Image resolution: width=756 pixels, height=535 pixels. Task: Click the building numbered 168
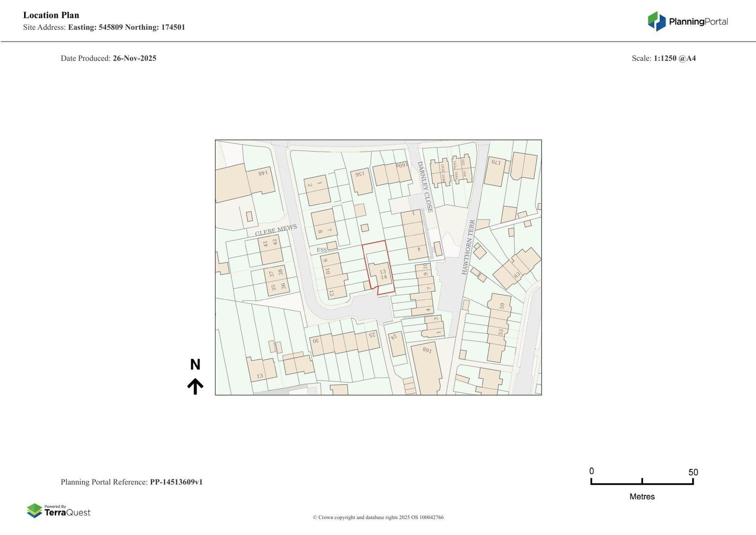tap(426, 369)
